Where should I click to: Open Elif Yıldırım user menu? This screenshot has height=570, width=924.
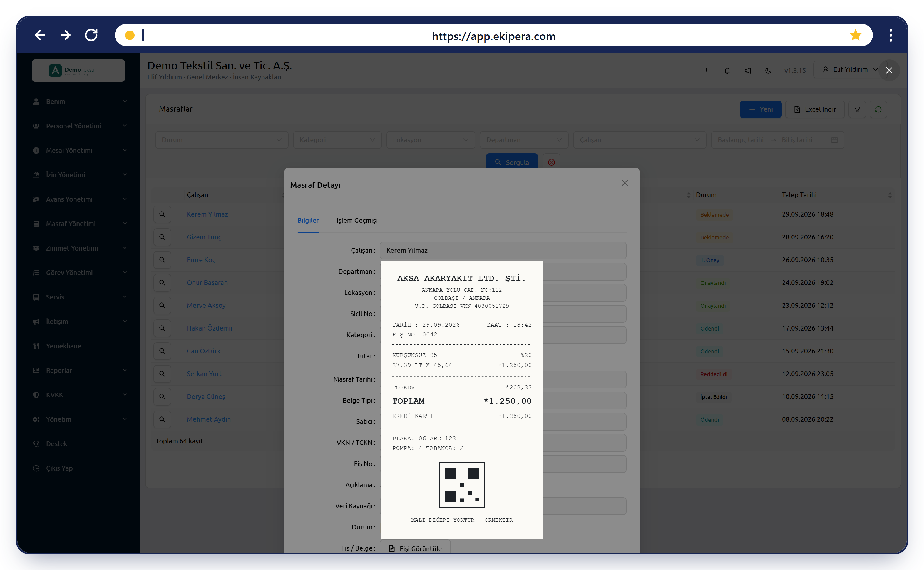click(850, 70)
